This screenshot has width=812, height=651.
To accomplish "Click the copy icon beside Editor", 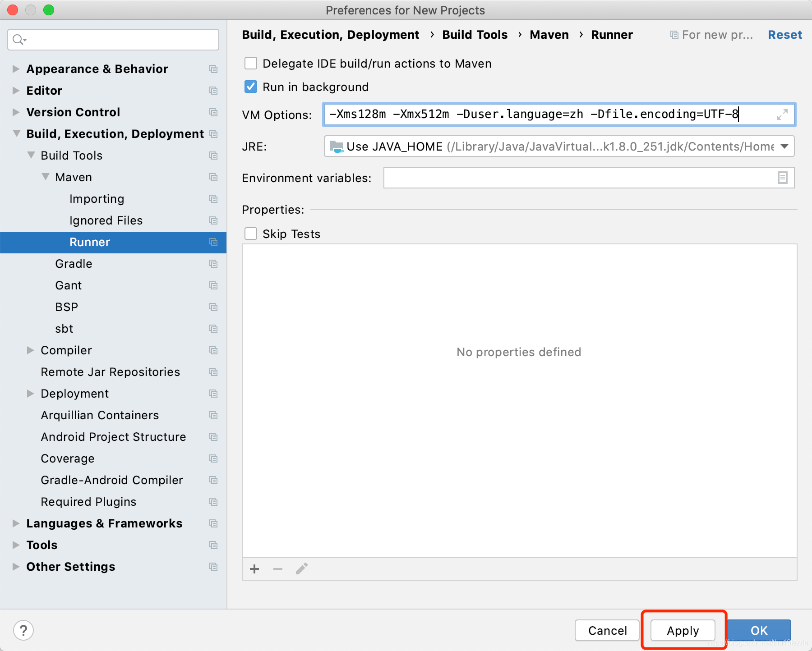I will click(213, 91).
